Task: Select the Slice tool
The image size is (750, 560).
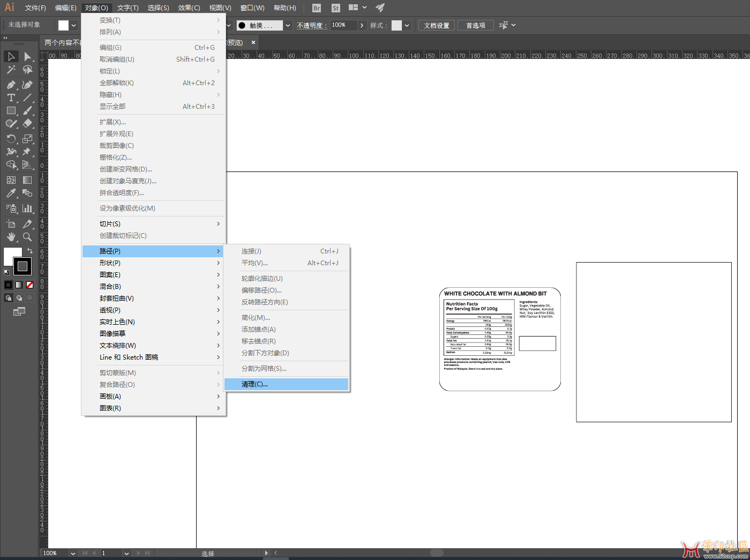Action: coord(27,224)
